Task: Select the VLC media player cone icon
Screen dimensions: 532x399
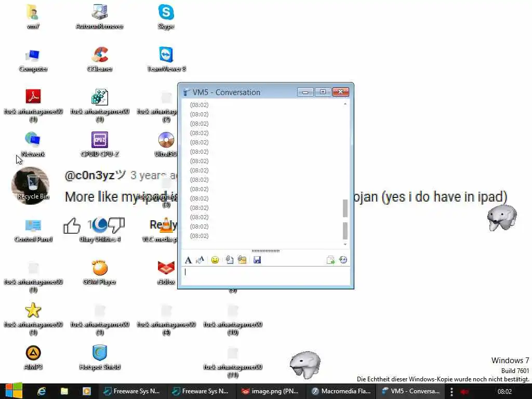Action: [165, 229]
